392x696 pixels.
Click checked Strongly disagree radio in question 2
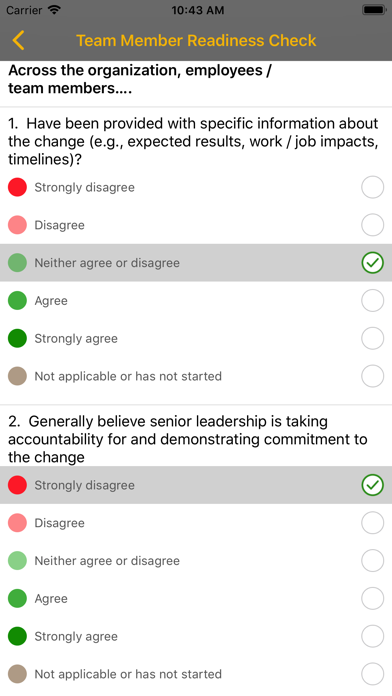(372, 485)
